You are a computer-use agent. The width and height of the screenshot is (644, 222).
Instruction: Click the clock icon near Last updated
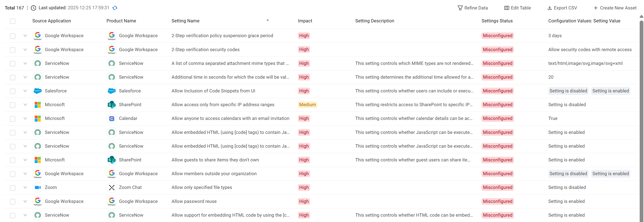pyautogui.click(x=34, y=8)
